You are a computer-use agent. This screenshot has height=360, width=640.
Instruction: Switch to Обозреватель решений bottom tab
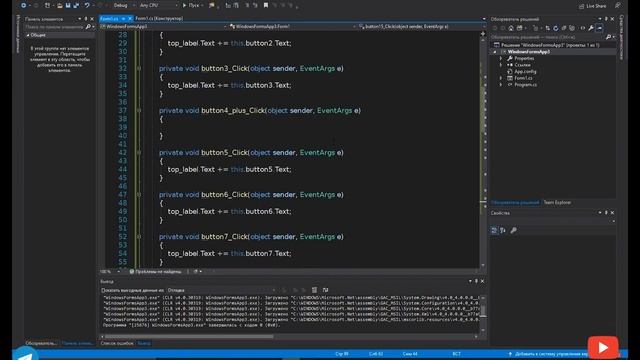pyautogui.click(x=515, y=202)
